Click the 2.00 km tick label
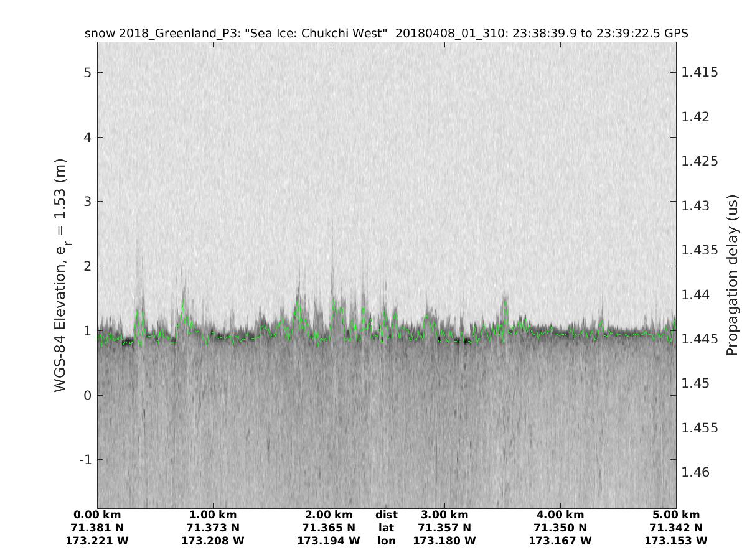The image size is (747, 560). [329, 515]
